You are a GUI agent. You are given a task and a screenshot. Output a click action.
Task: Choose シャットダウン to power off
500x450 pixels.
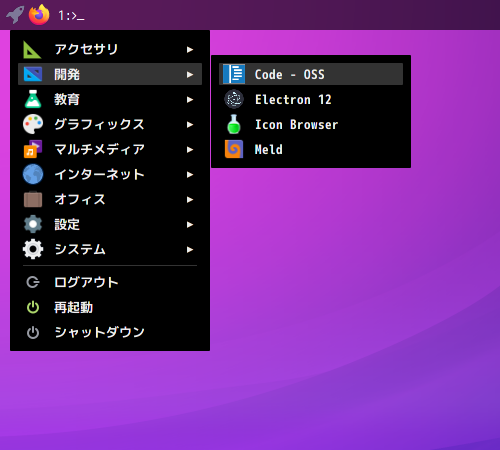click(110, 332)
